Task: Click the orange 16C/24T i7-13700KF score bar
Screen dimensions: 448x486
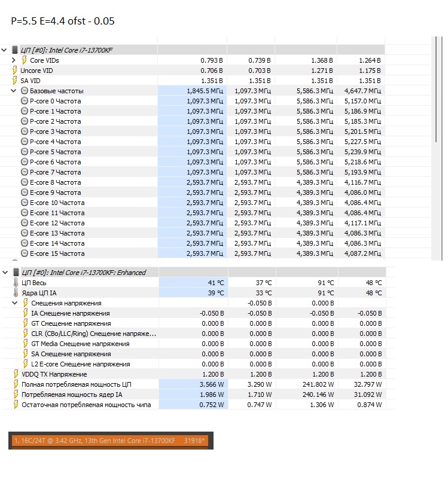Action: tap(111, 441)
